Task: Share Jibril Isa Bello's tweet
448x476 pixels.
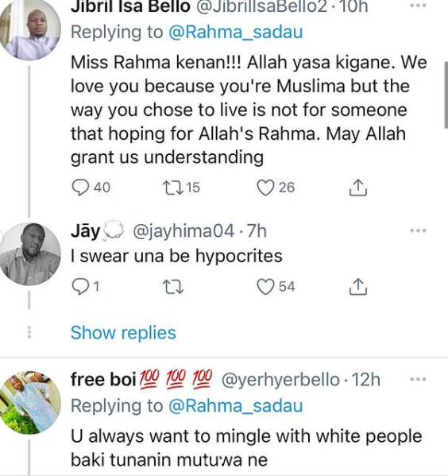Action: click(x=358, y=188)
